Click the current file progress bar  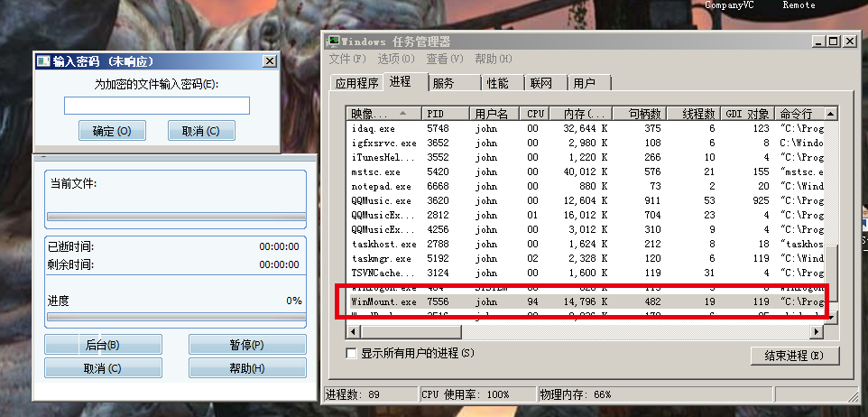(x=176, y=217)
